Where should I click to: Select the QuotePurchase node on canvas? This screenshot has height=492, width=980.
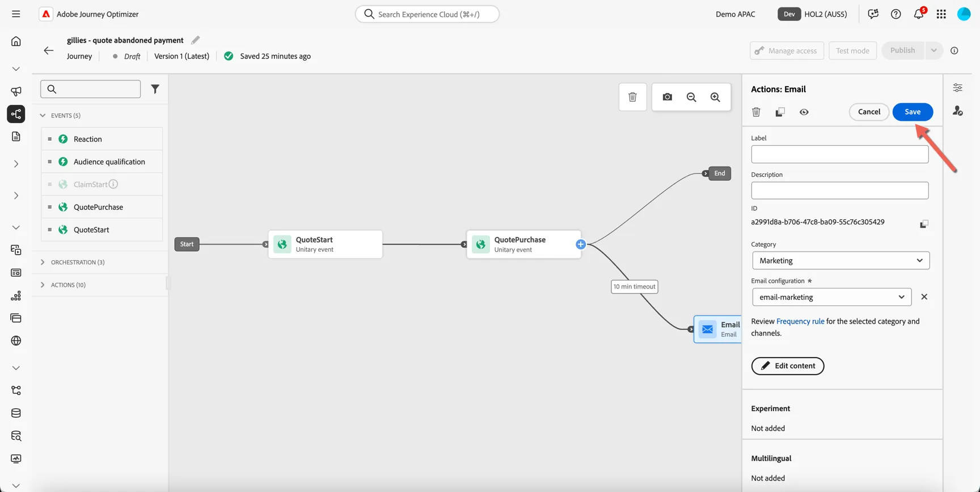point(523,244)
